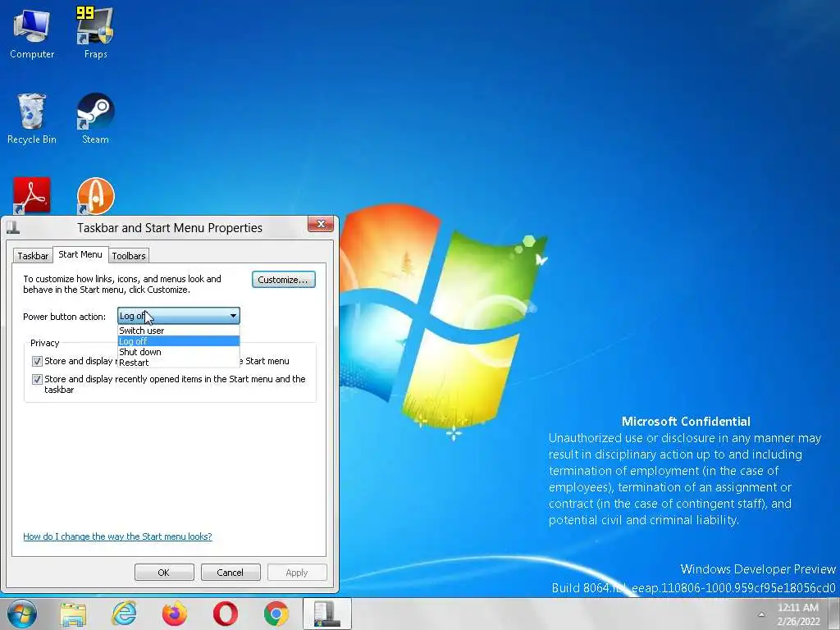This screenshot has width=840, height=630.
Task: Open the Start orb
Action: tap(22, 614)
